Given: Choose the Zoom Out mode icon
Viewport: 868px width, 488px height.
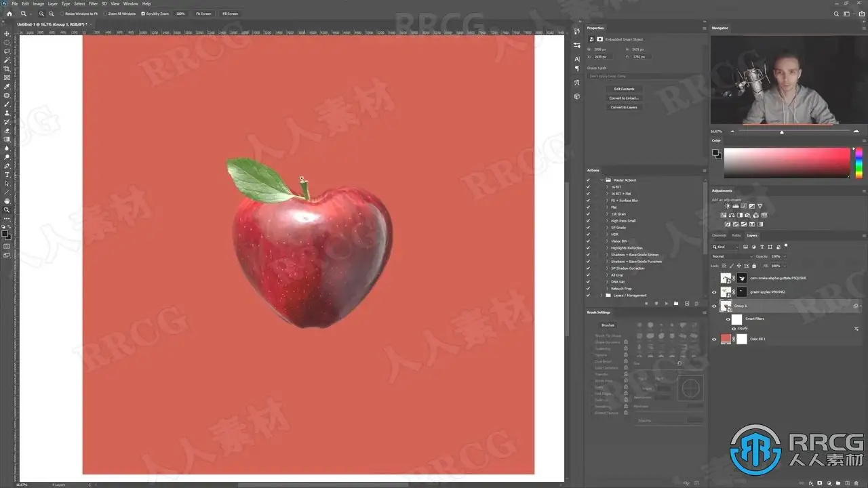Looking at the screenshot, I should click(x=52, y=14).
